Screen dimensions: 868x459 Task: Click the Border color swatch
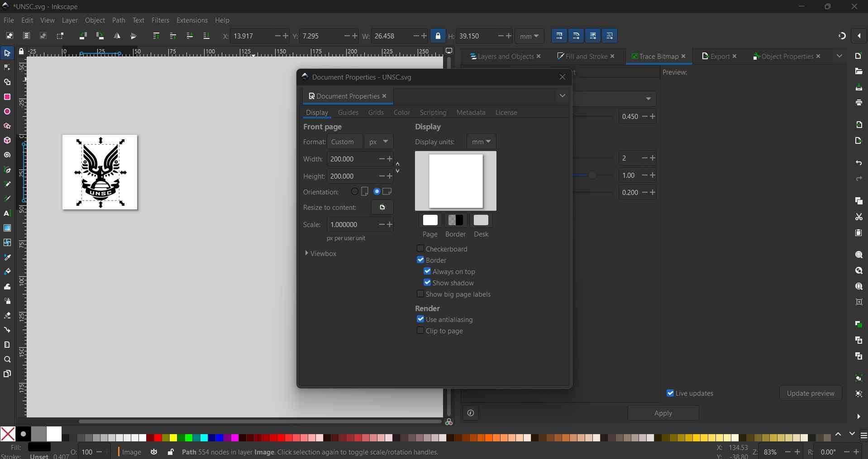[456, 220]
